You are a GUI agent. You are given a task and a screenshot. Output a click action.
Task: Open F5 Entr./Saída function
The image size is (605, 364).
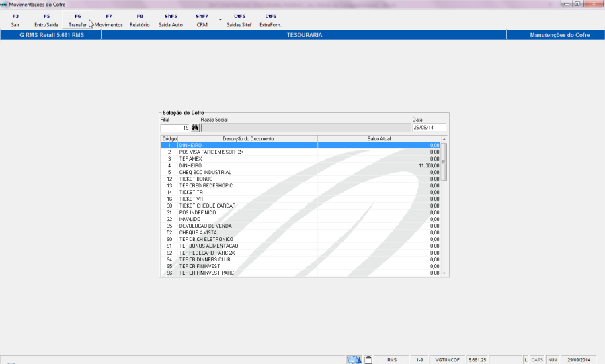point(46,20)
